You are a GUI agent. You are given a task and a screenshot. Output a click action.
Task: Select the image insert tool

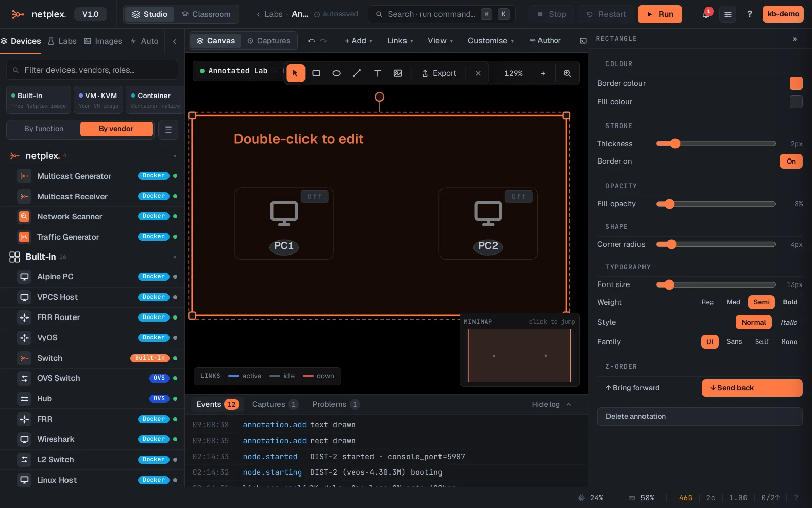coord(398,73)
